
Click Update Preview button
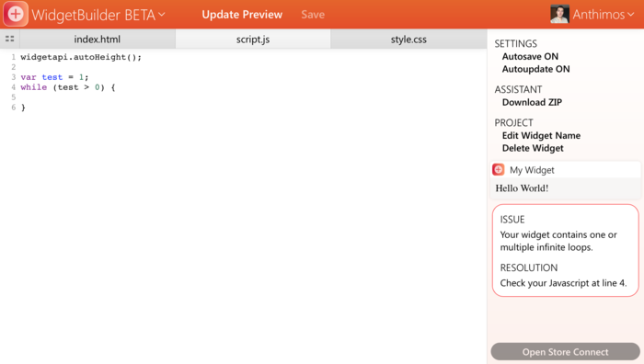tap(242, 15)
